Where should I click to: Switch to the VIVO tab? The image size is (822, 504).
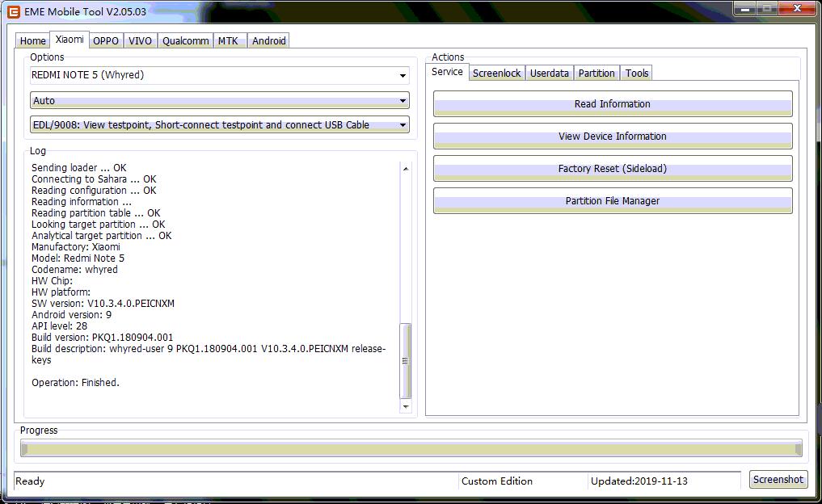[x=140, y=41]
